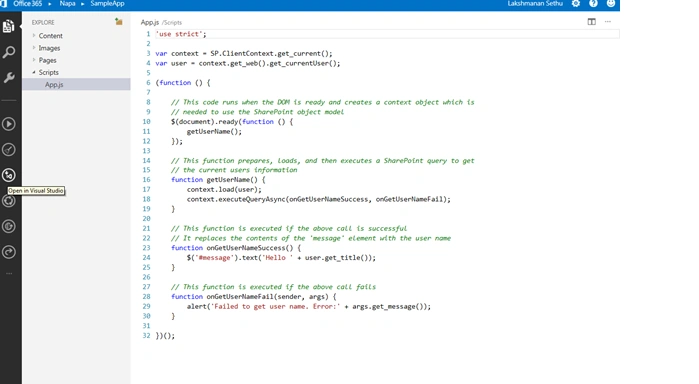Toggle the split editor view icon
The image size is (699, 384).
point(592,22)
